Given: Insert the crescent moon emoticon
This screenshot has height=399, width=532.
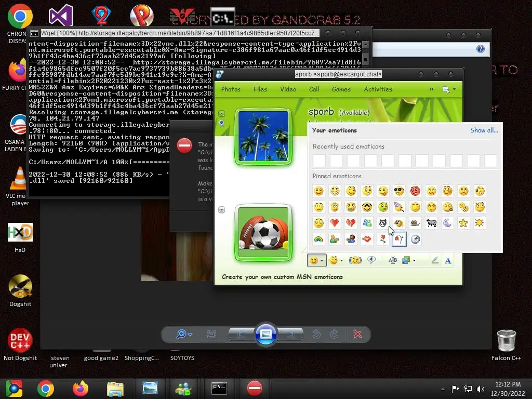Looking at the screenshot, I should click(x=447, y=223).
